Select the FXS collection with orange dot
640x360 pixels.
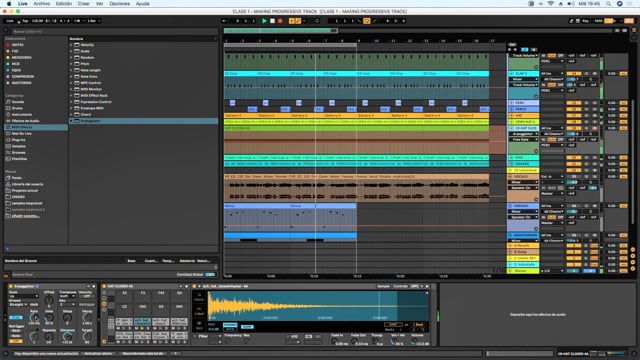click(x=15, y=51)
